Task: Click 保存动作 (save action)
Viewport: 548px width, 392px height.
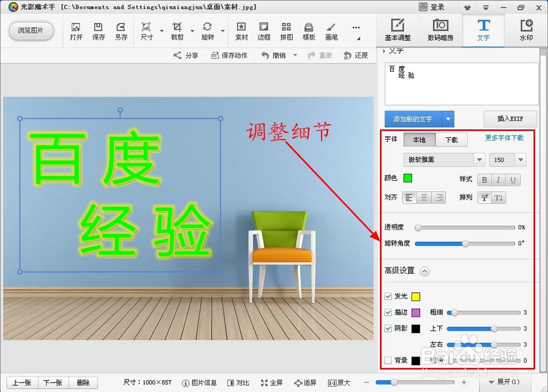Action: point(229,55)
